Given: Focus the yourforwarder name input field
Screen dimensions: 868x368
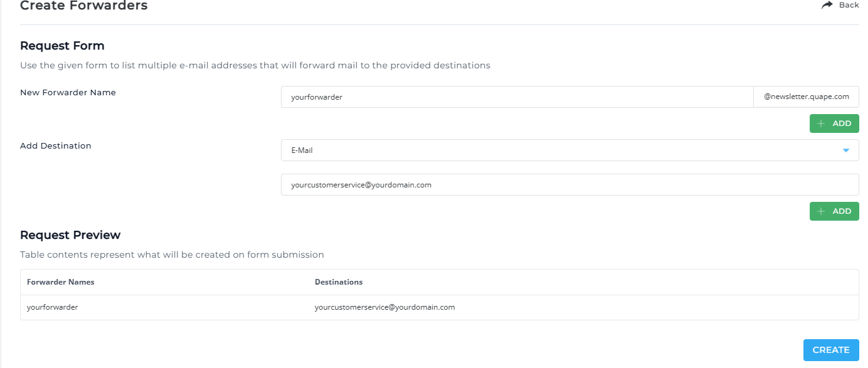Looking at the screenshot, I should (x=517, y=97).
